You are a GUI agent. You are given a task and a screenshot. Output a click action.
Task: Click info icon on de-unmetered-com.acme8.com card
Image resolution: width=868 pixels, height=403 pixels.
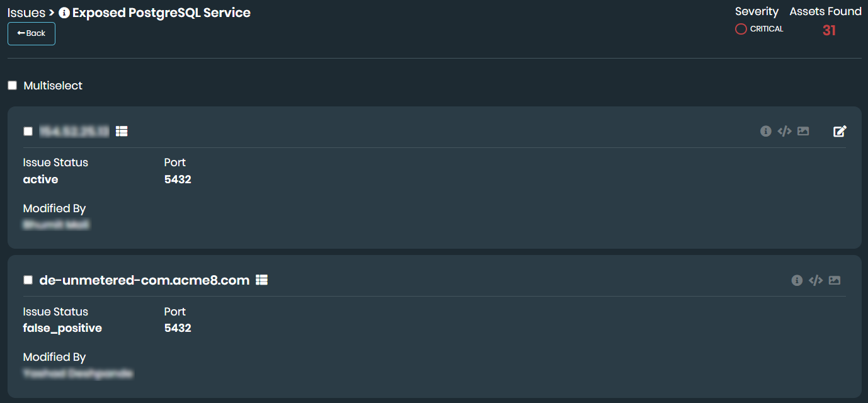click(x=797, y=280)
